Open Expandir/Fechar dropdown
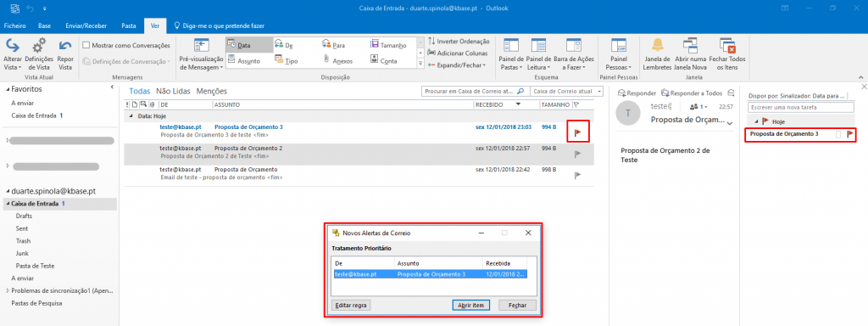Screen dimensions: 868x326 coord(457,65)
